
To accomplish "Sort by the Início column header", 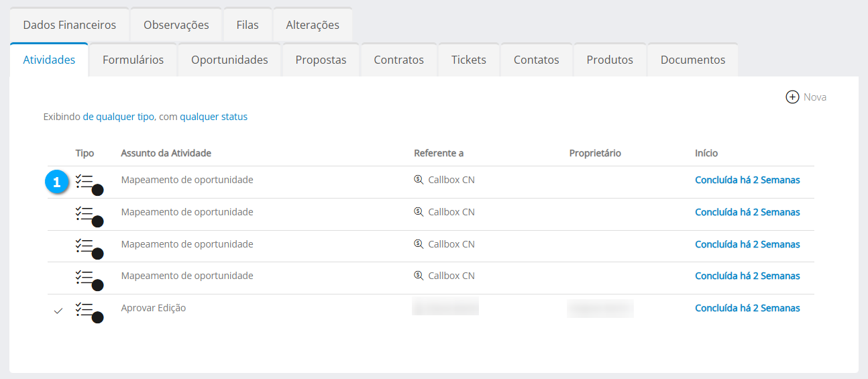I will pyautogui.click(x=706, y=153).
